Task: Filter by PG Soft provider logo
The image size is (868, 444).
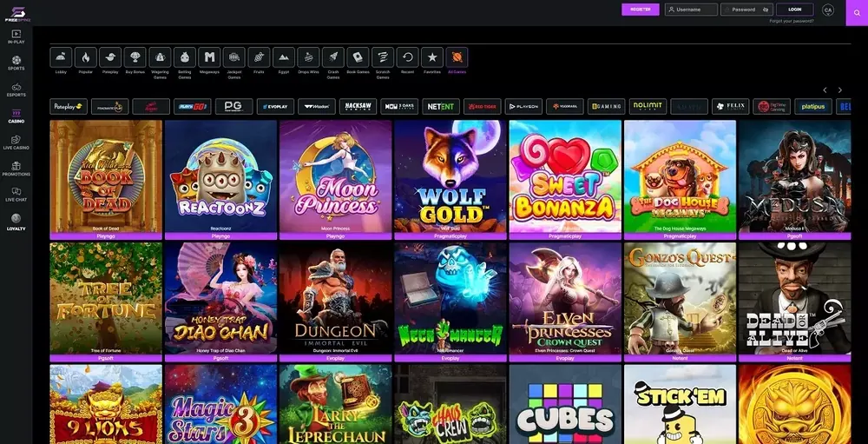Action: click(x=234, y=106)
